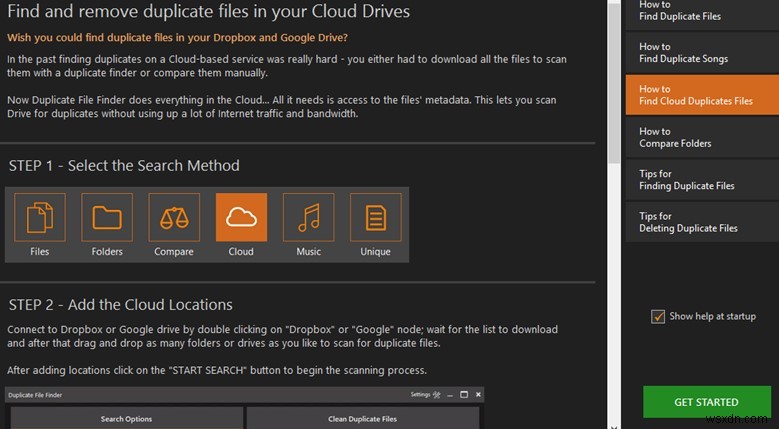Open How to Find Duplicate Songs topic
Screen dimensions: 779x429
coord(701,53)
